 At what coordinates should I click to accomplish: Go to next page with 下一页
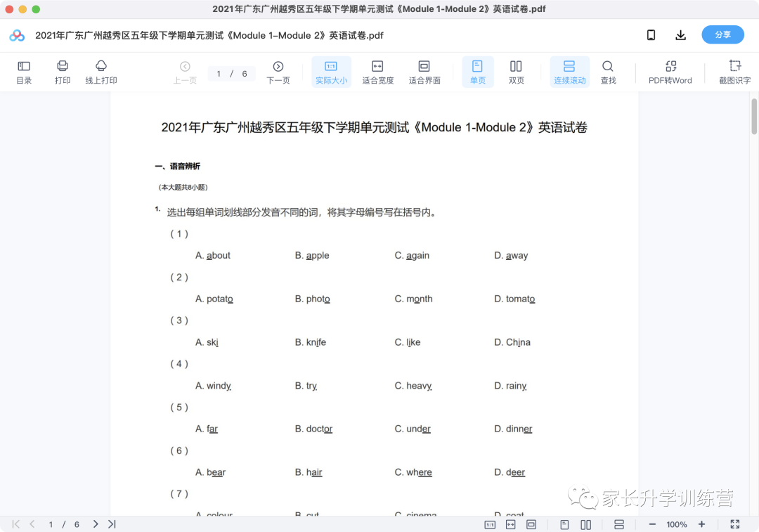pyautogui.click(x=278, y=72)
